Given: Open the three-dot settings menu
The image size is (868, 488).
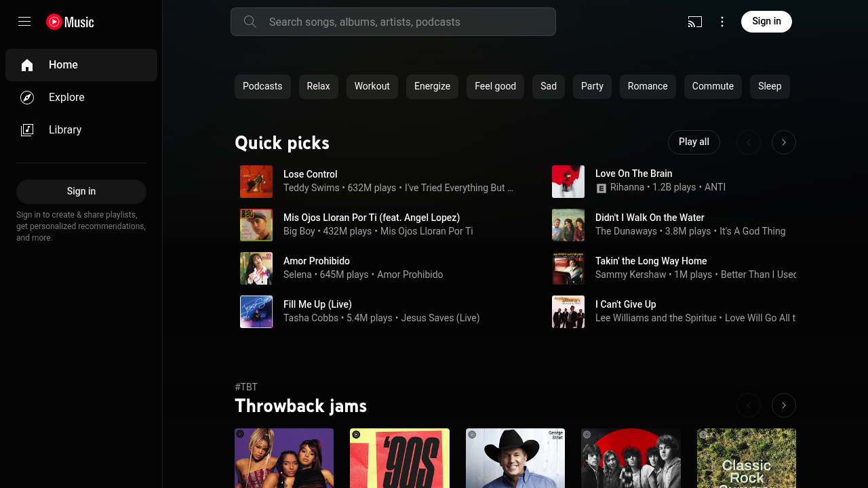Looking at the screenshot, I should tap(722, 22).
